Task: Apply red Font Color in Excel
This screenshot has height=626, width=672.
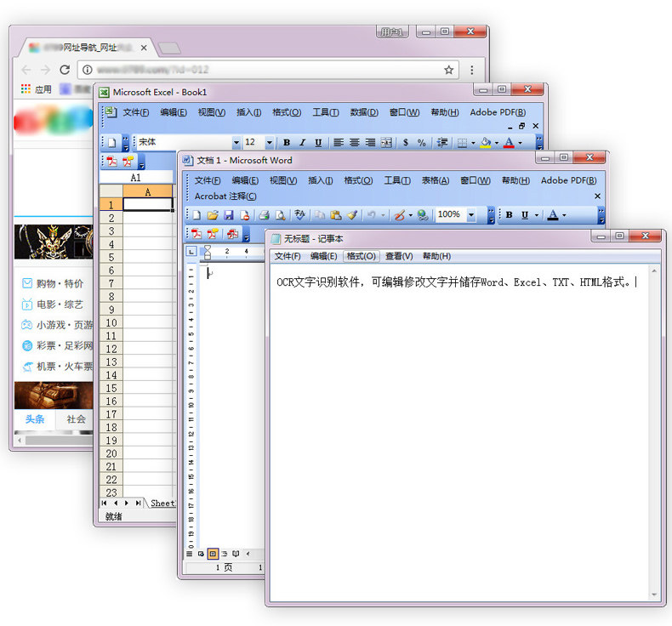Action: point(509,143)
